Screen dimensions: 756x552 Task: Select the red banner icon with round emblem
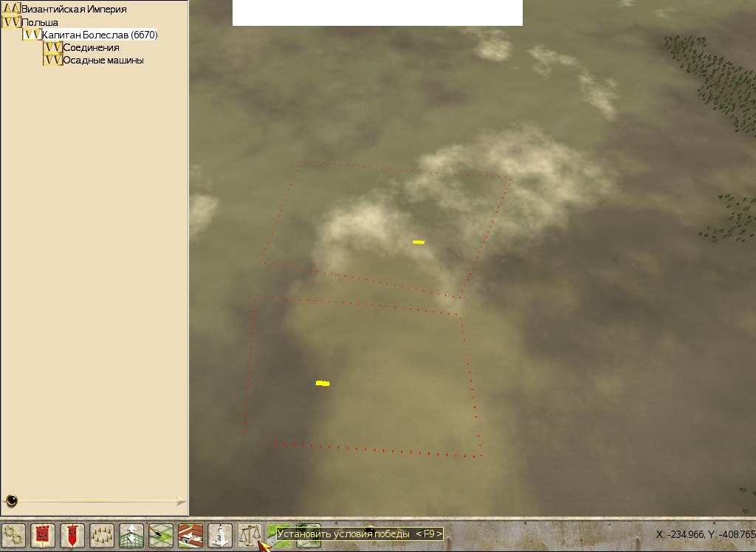tap(43, 534)
